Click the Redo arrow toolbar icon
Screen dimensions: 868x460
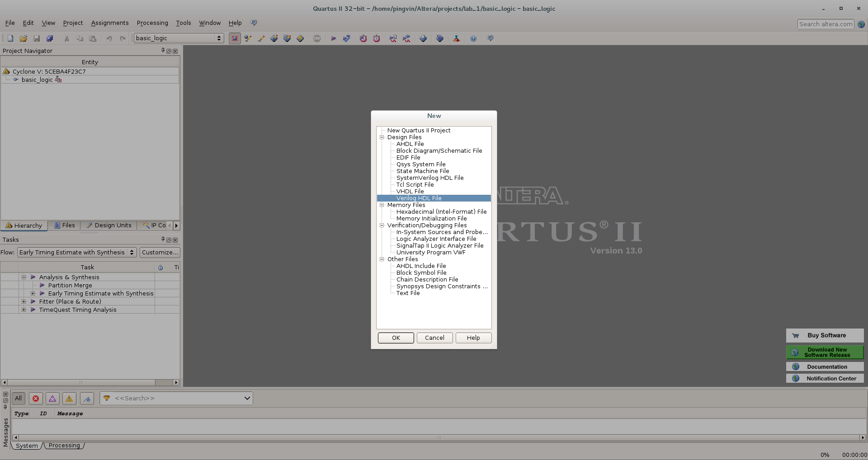[x=122, y=38]
